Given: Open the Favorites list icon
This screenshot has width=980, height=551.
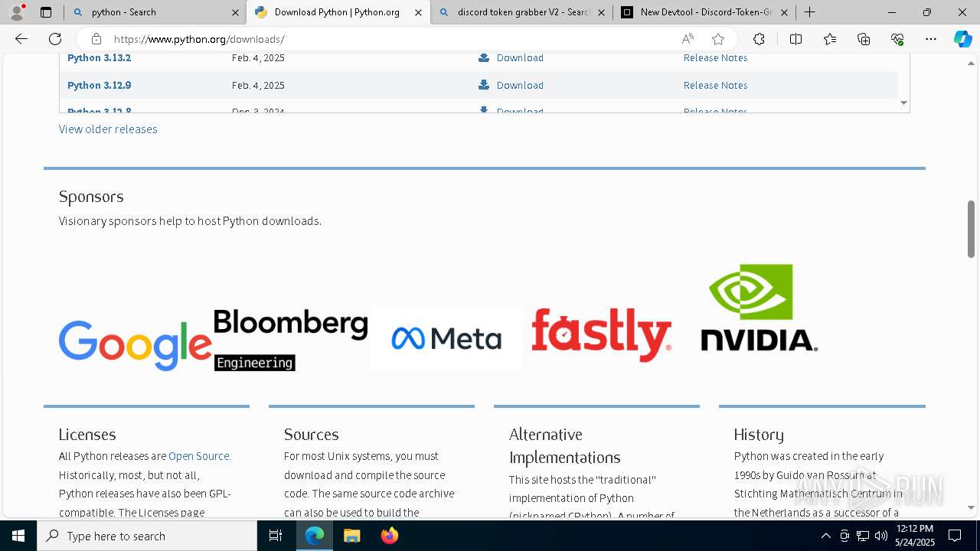Looking at the screenshot, I should coord(830,39).
